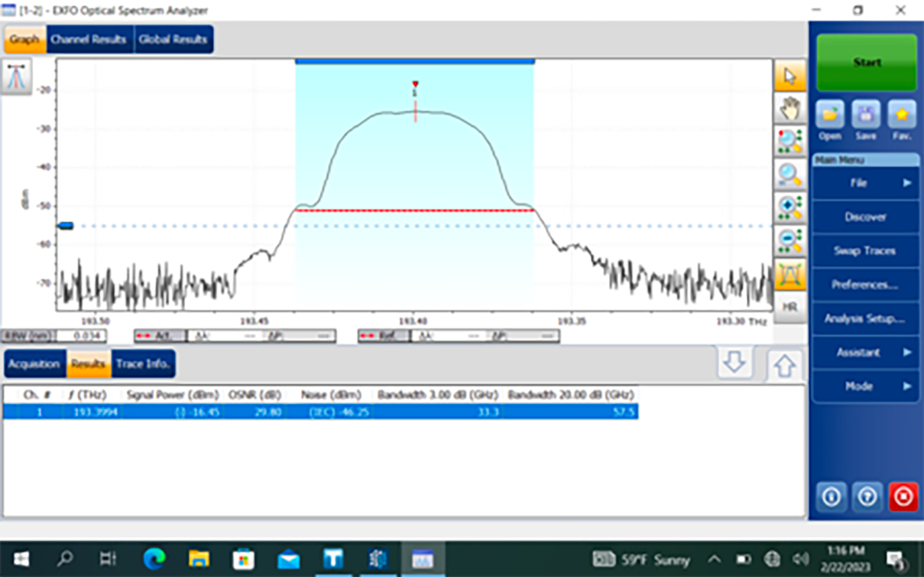
Task: Click the Open folder icon
Action: (829, 117)
